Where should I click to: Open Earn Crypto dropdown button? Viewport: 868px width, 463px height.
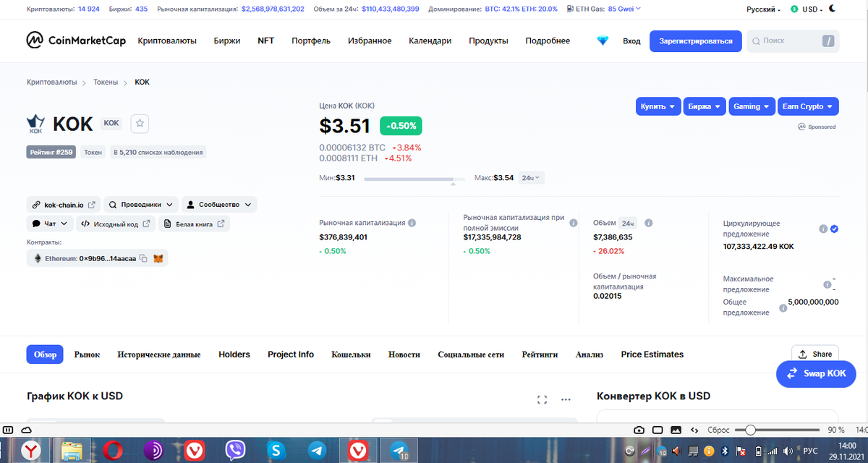coord(808,106)
